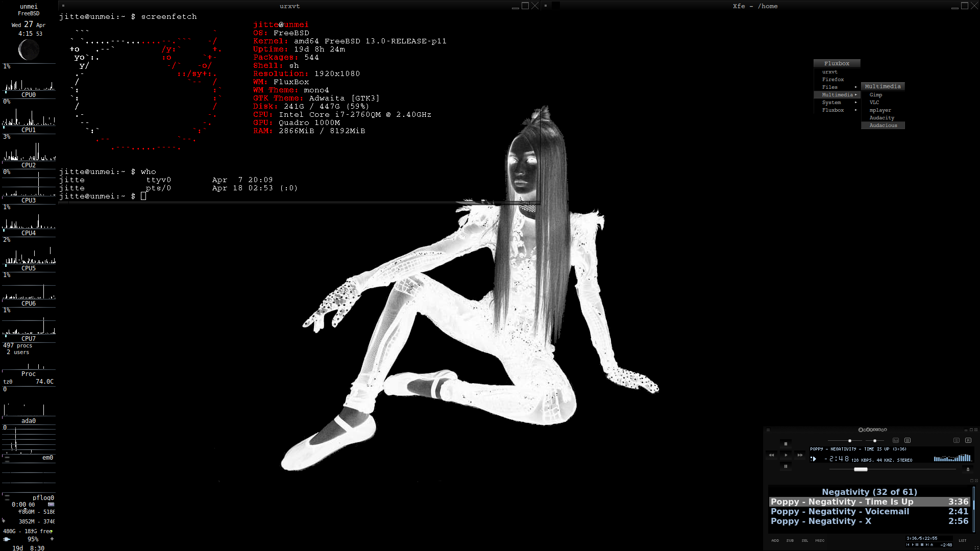Open the ADD menu in Audacious playlist

[775, 541]
